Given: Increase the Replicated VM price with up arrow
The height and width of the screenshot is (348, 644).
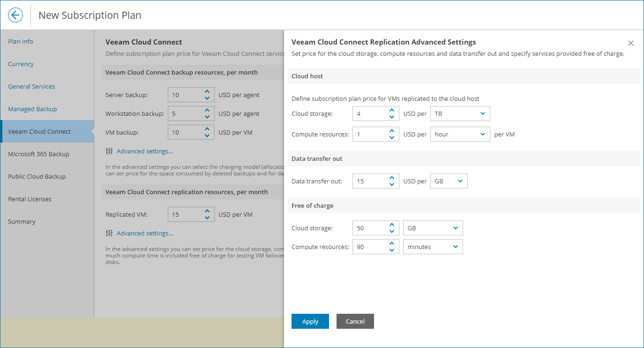Looking at the screenshot, I should (x=207, y=211).
